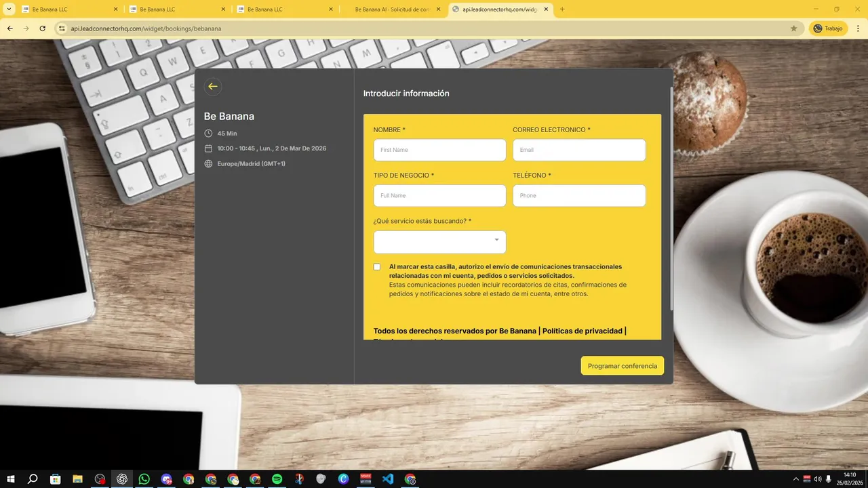Bookmark this page with the star icon
Screen dimensions: 868x488
click(793, 28)
